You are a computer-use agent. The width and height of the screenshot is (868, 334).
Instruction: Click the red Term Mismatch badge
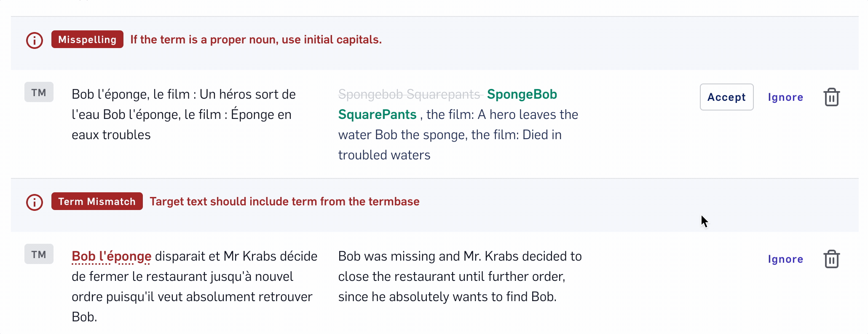(97, 202)
